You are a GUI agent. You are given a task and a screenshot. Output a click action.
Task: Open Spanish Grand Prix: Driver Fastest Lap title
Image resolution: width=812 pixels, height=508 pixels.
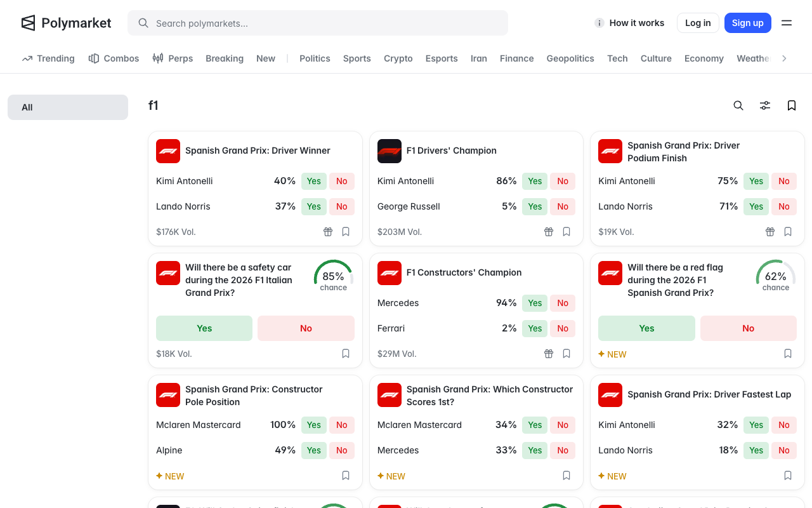[x=709, y=394]
